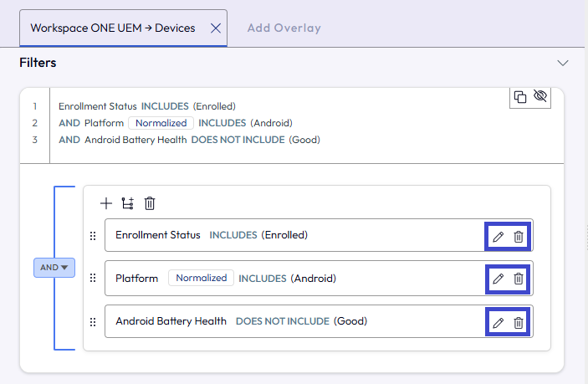This screenshot has width=588, height=384.
Task: Delete the entire filter group
Action: click(x=150, y=203)
